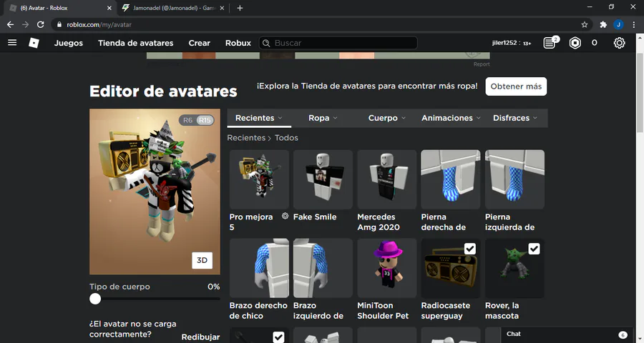This screenshot has width=644, height=343.
Task: Select the Pierna izquierda item thumbnail
Action: tap(514, 179)
